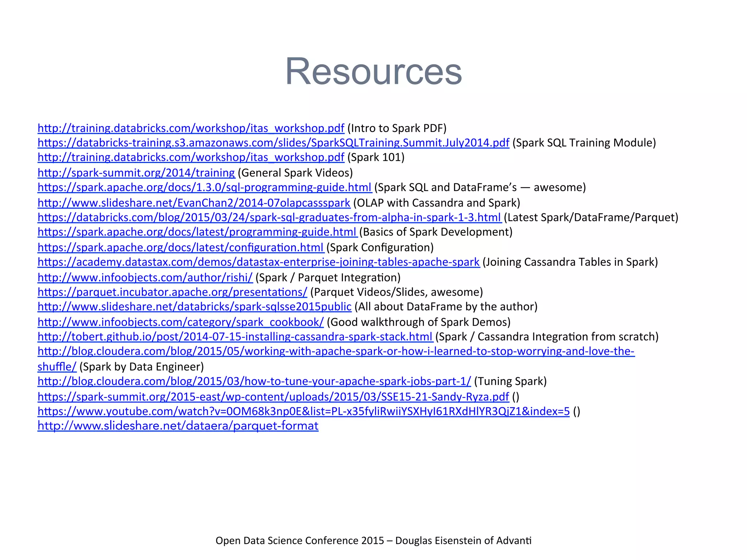The width and height of the screenshot is (747, 560).
Task: Follow the academy.datastax.com joining-tables link
Action: pyautogui.click(x=259, y=262)
